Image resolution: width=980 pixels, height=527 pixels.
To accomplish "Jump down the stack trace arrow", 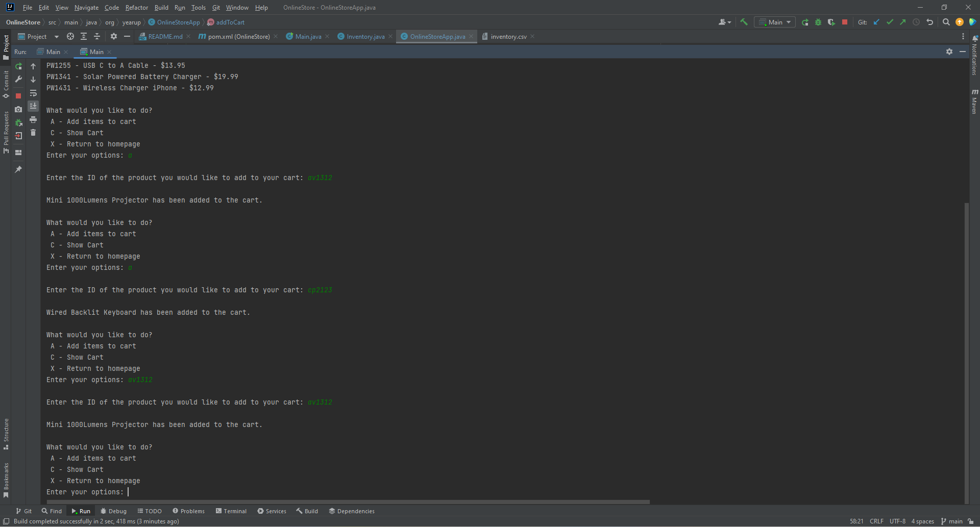I will 33,80.
